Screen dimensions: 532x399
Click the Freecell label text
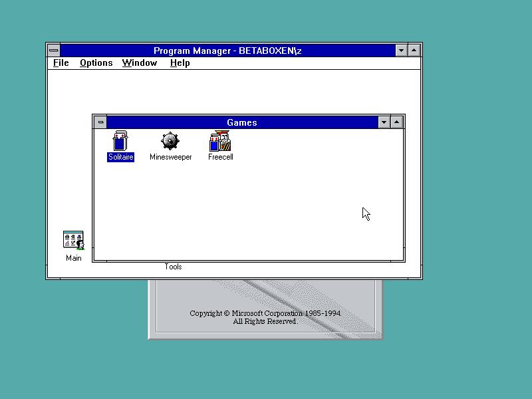tap(221, 157)
